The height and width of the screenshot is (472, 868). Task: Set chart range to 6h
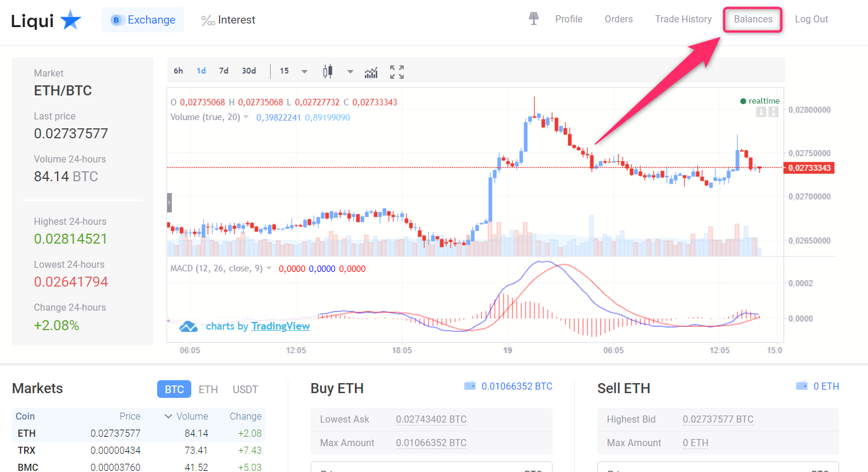(x=178, y=71)
